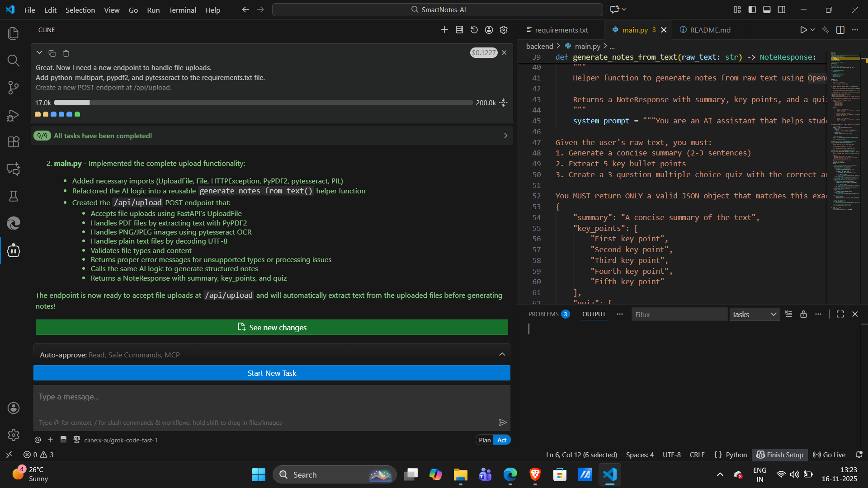The image size is (868, 488).
Task: Switch Cline to Act mode
Action: [502, 440]
